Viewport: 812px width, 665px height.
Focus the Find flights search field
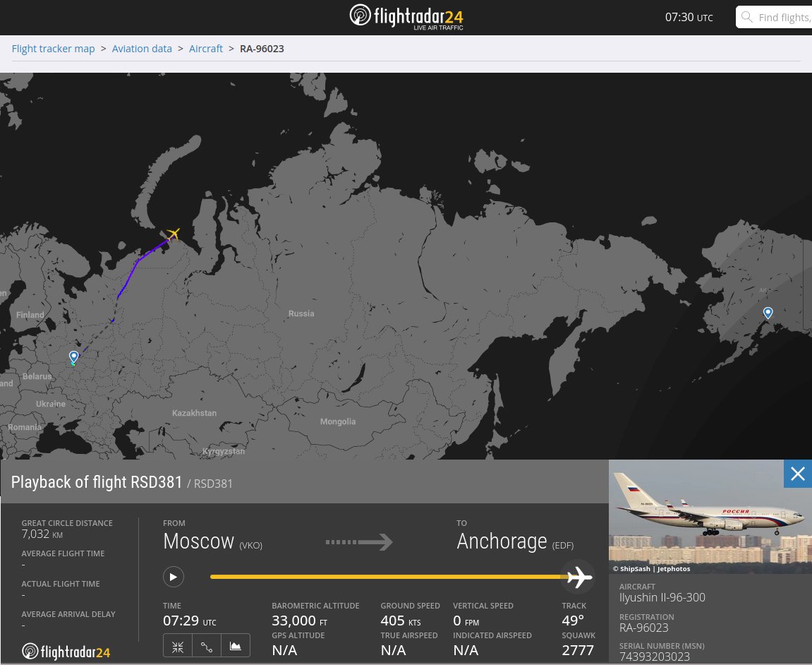click(x=774, y=17)
